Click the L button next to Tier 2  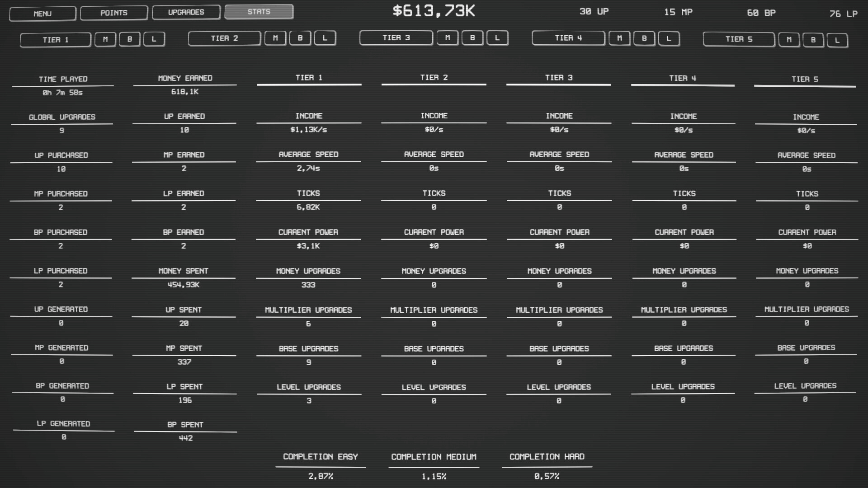325,38
